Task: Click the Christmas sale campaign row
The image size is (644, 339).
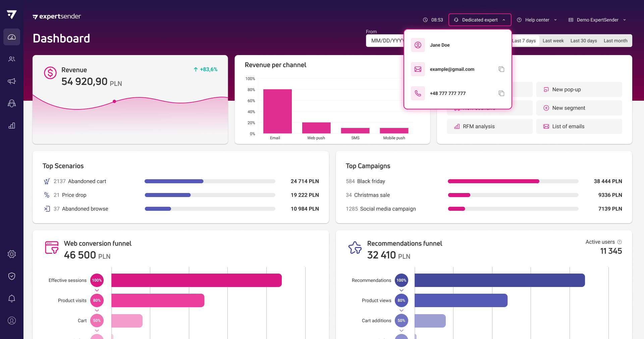Action: 484,195
